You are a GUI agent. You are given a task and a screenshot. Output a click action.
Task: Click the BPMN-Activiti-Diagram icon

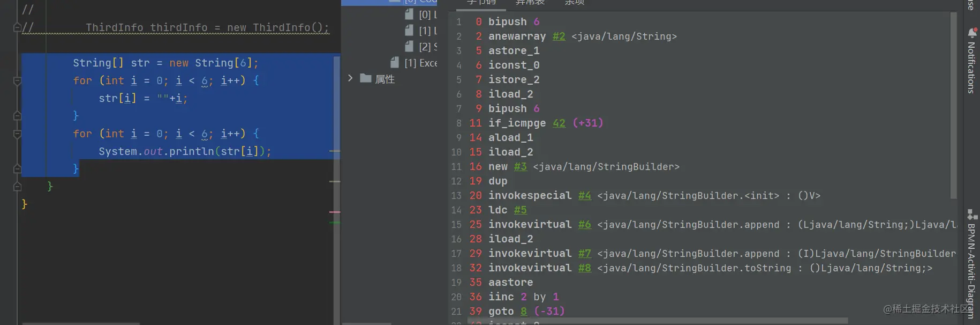pos(972,215)
